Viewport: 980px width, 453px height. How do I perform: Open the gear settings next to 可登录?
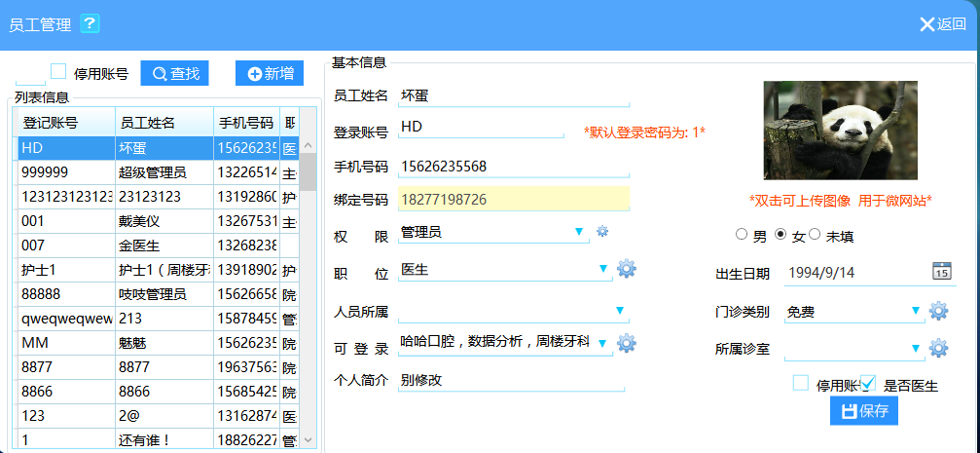627,342
